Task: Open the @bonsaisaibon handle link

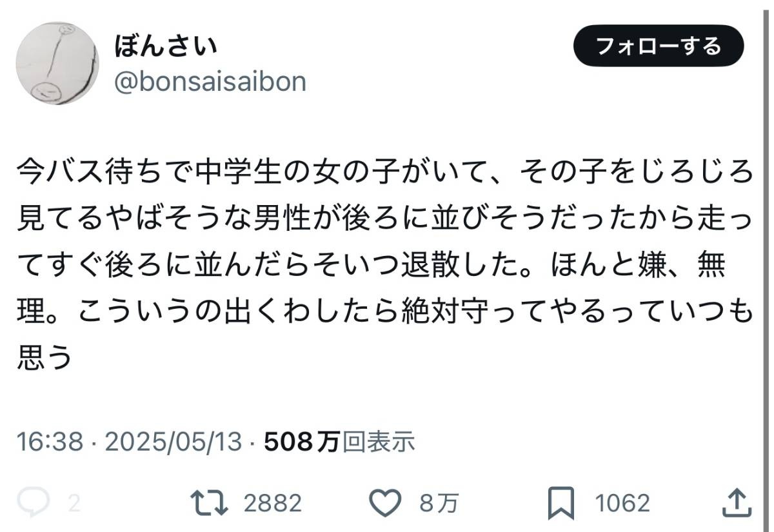Action: tap(210, 82)
